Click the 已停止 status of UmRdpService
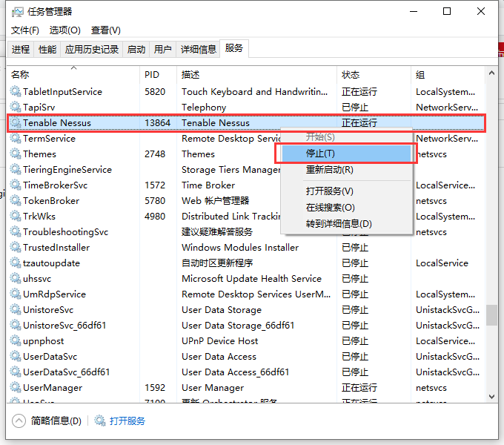504x445 pixels. (355, 294)
